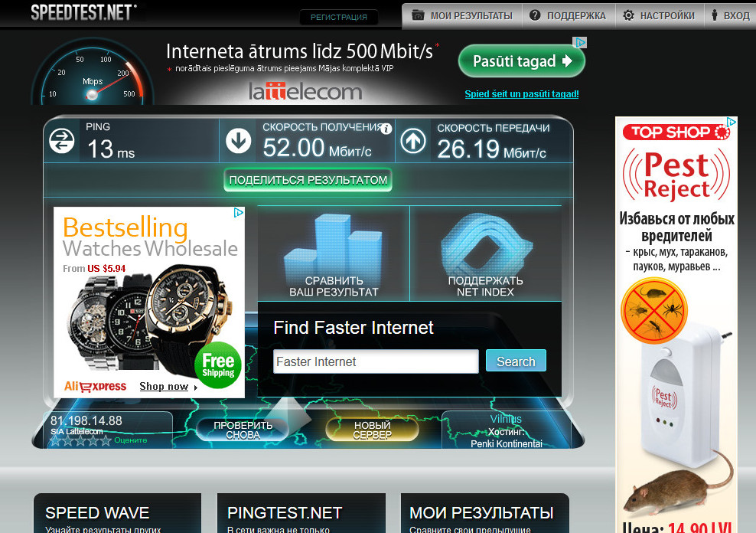Click the AliExpress logo

coord(95,387)
